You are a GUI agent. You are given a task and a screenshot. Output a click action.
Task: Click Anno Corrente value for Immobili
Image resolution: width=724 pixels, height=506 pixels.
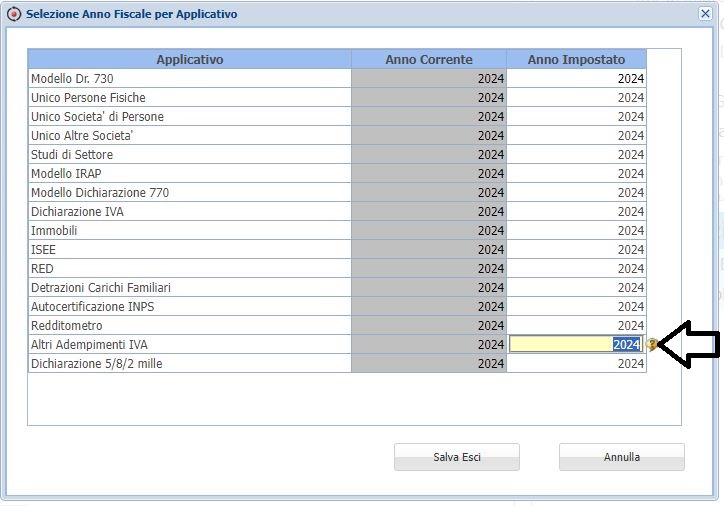tap(428, 230)
